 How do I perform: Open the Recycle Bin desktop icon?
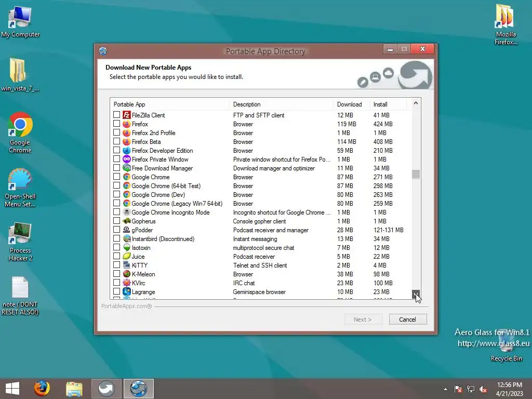[x=506, y=346]
